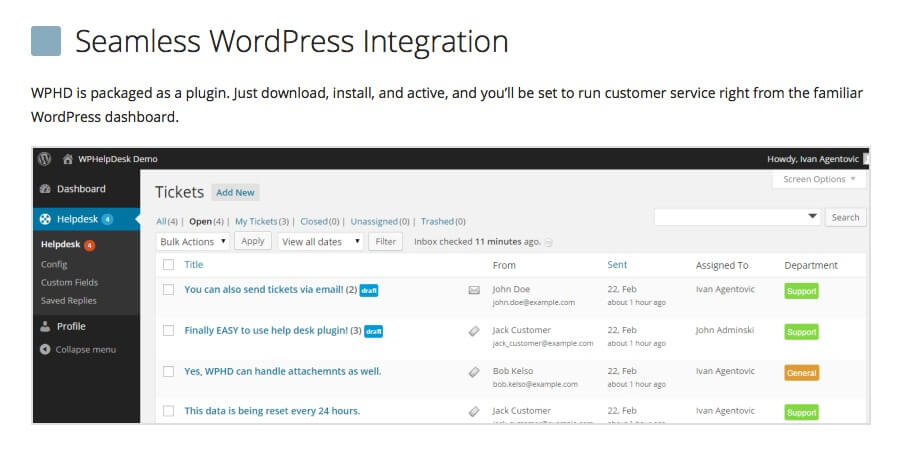Click the WordPress logo in admin bar
The image size is (920, 457).
(x=45, y=159)
